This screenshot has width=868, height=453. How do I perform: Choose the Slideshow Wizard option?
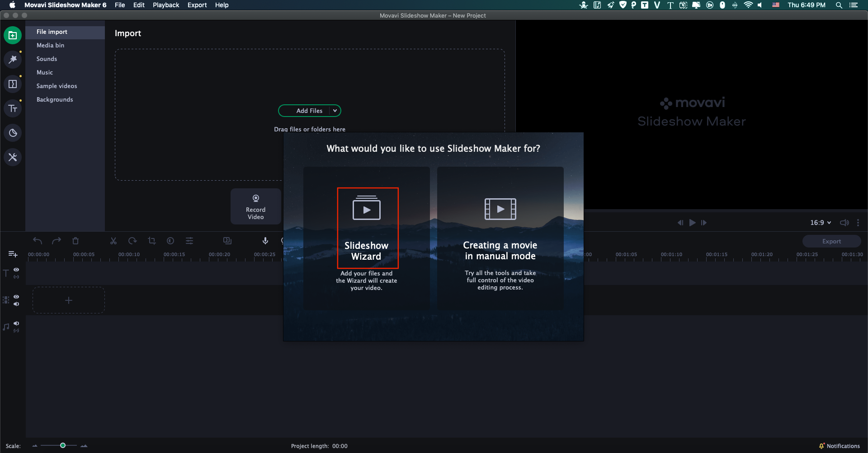point(367,228)
